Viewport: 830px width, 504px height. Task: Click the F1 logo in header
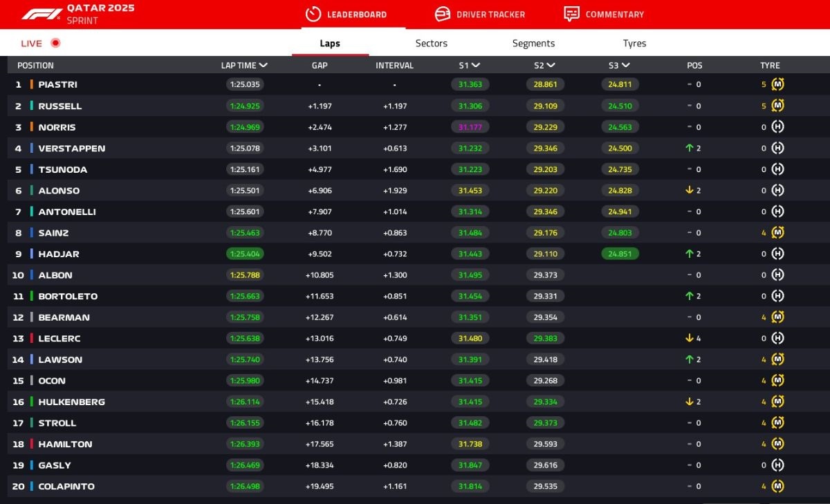coord(41,14)
